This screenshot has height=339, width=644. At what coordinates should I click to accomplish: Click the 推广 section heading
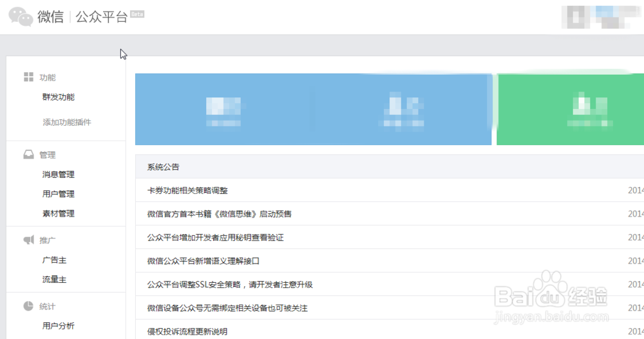pyautogui.click(x=47, y=240)
